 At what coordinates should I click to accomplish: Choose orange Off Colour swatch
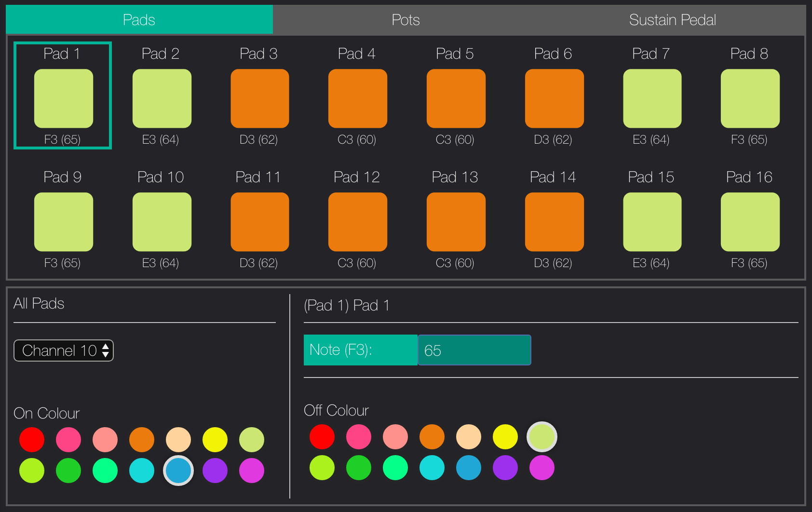tap(432, 437)
